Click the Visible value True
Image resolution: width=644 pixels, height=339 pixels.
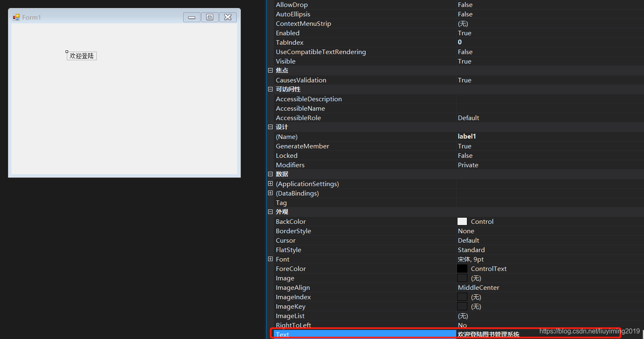(x=464, y=61)
